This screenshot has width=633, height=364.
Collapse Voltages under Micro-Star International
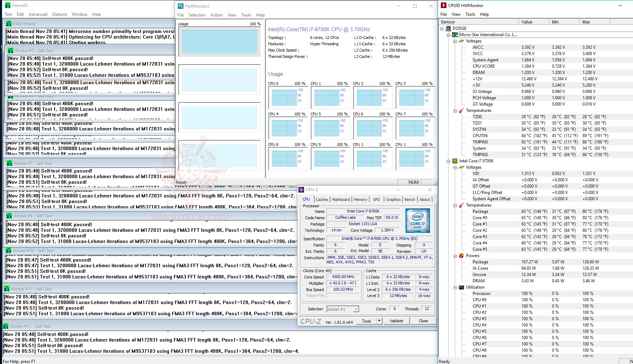[x=455, y=41]
